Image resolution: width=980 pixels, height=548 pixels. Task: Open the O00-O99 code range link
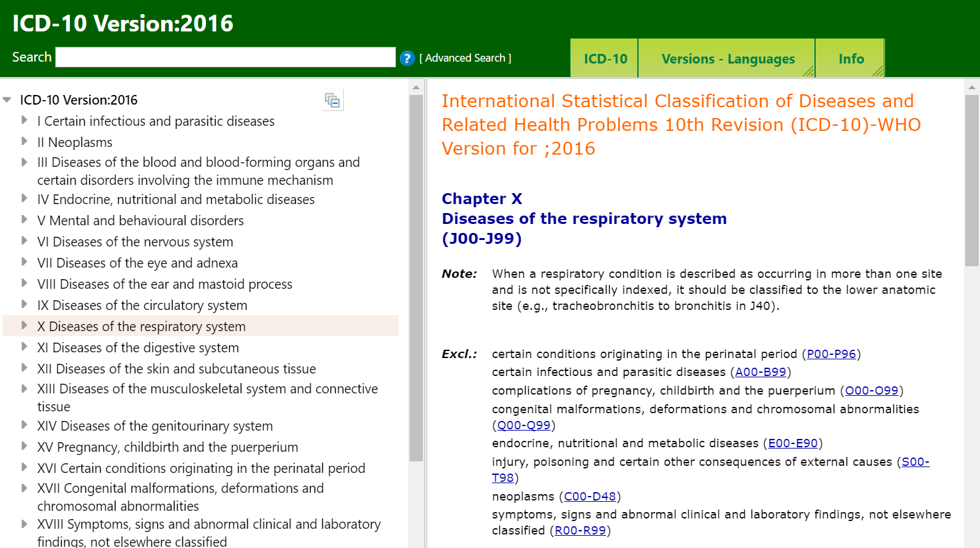872,391
